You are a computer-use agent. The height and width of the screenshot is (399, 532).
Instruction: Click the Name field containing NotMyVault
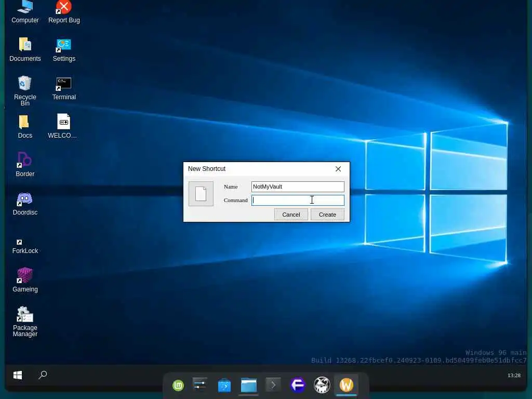click(298, 187)
